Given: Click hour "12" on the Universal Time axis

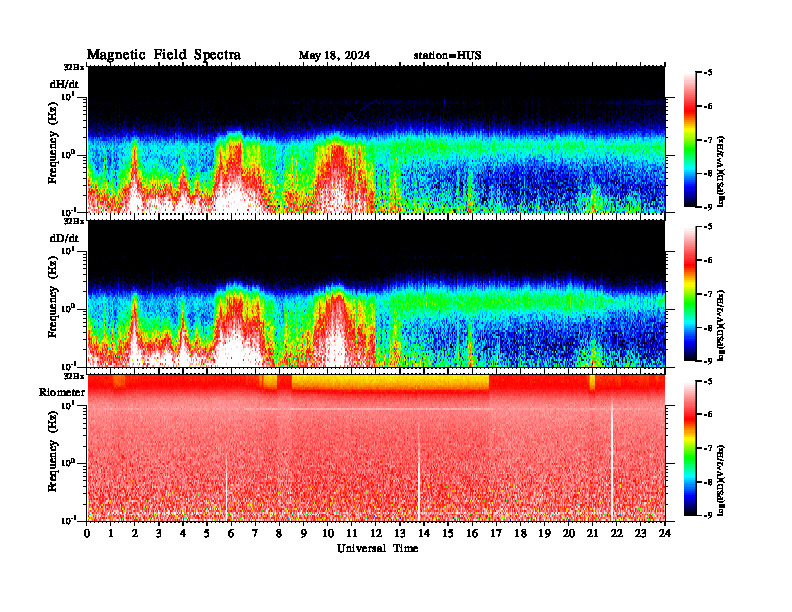Looking at the screenshot, I should point(376,533).
